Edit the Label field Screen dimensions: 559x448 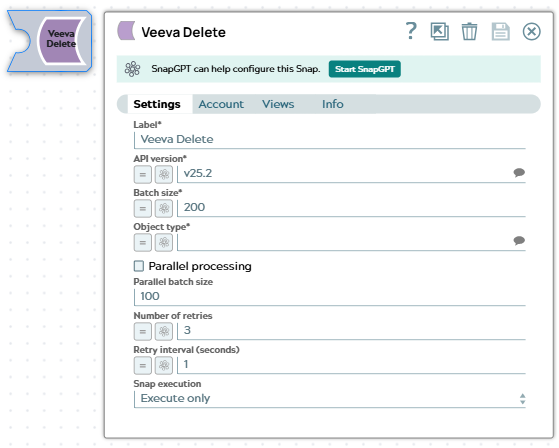(330, 139)
